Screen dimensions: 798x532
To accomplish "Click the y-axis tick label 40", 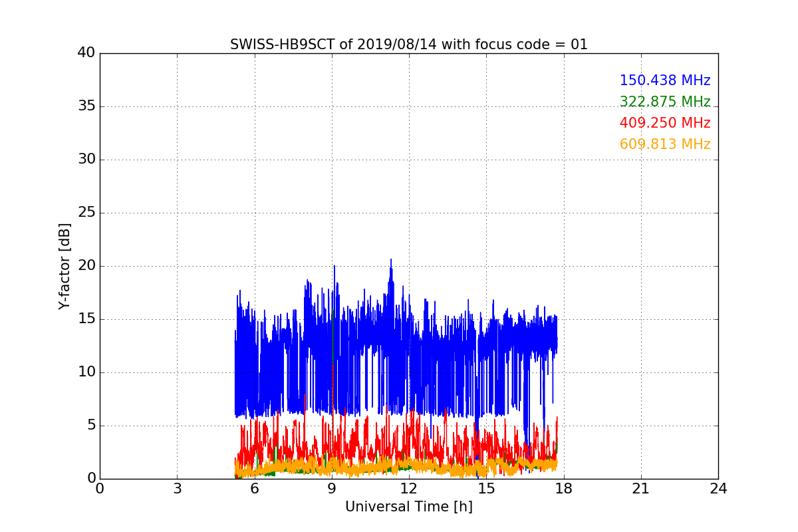I will pos(86,53).
